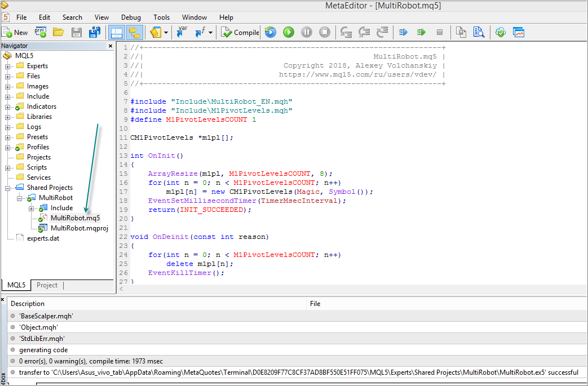Viewport: 588px width, 386px height.
Task: Expand the Libraries folder
Action: pos(7,117)
